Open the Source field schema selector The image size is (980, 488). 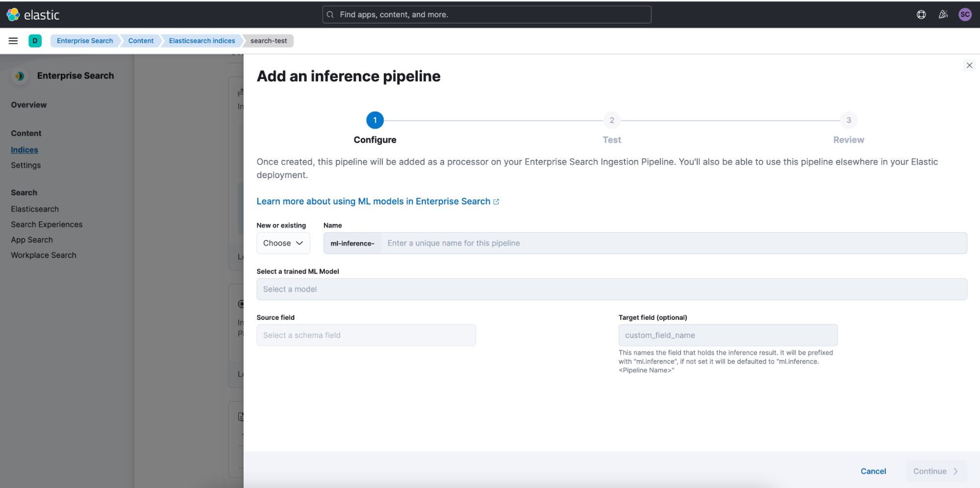click(366, 335)
